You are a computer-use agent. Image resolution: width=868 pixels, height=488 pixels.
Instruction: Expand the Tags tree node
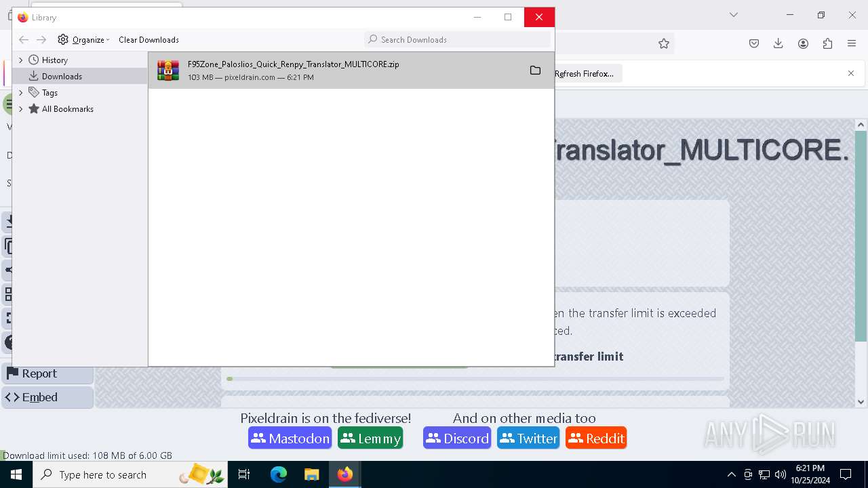pyautogui.click(x=20, y=92)
